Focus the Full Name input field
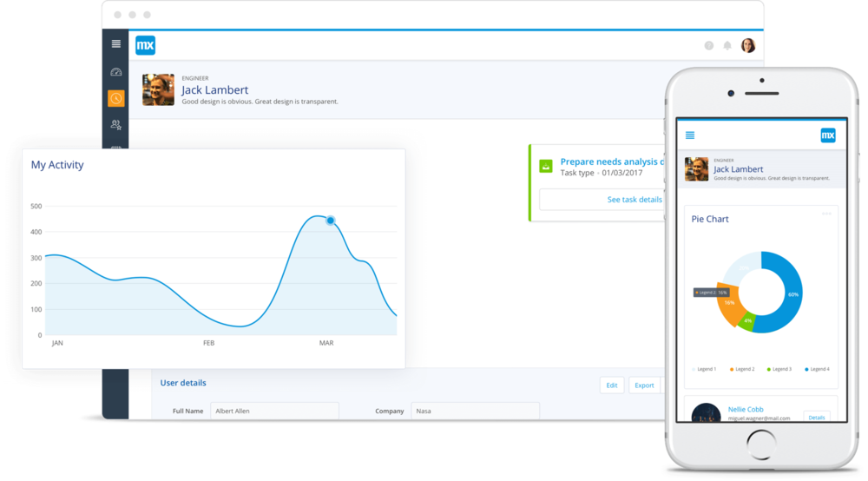The height and width of the screenshot is (481, 868). [x=274, y=411]
